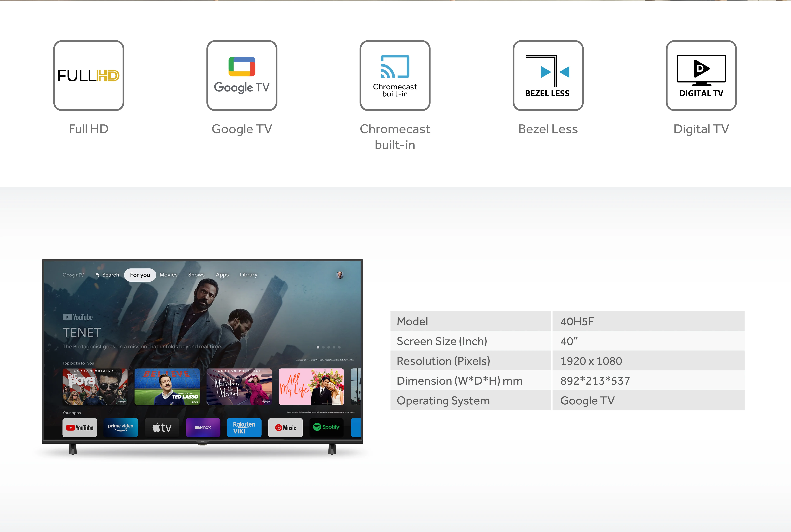Click the 'Google TV' operating system value
This screenshot has width=791, height=532.
click(x=588, y=401)
